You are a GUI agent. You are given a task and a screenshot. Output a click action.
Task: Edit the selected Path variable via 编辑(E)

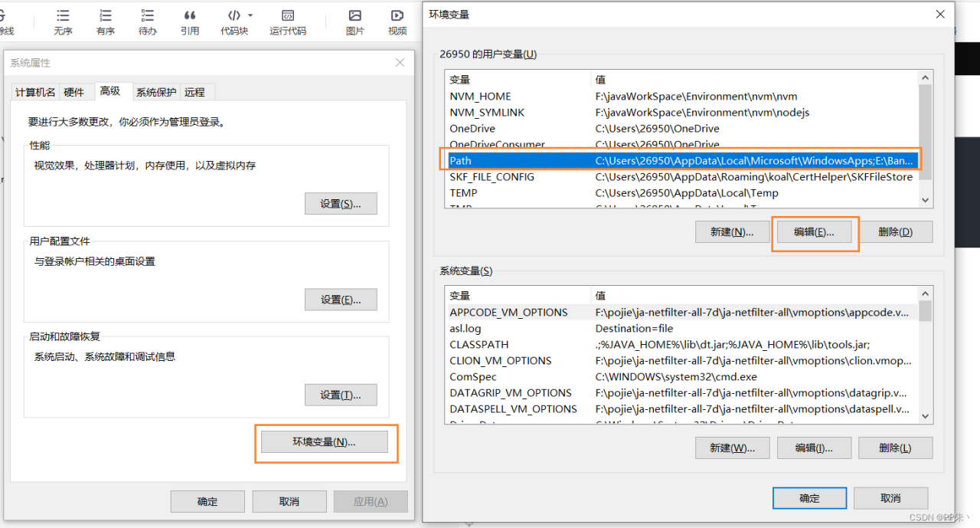tap(814, 231)
